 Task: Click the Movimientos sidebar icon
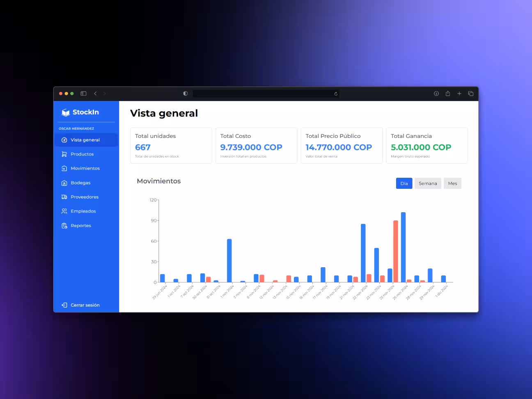64,168
